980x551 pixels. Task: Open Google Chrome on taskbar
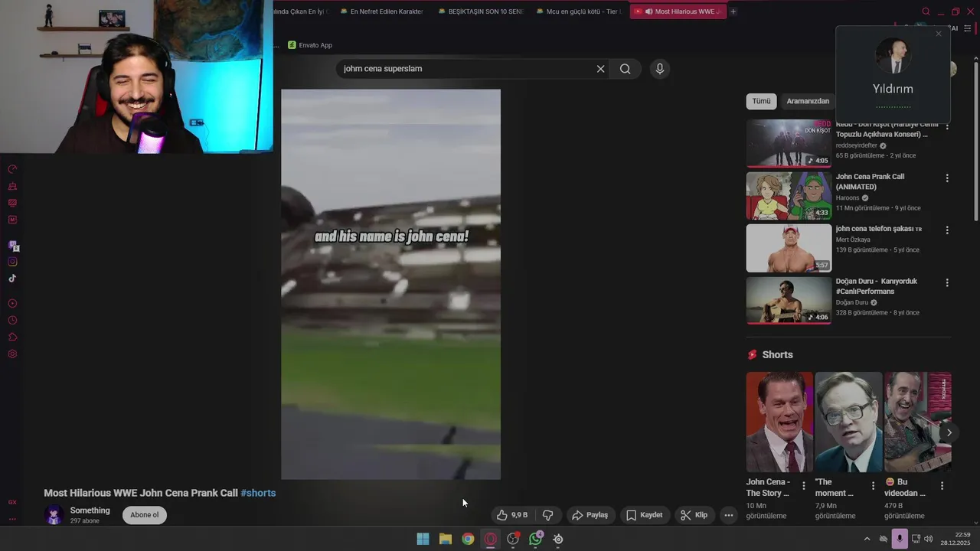click(x=468, y=539)
